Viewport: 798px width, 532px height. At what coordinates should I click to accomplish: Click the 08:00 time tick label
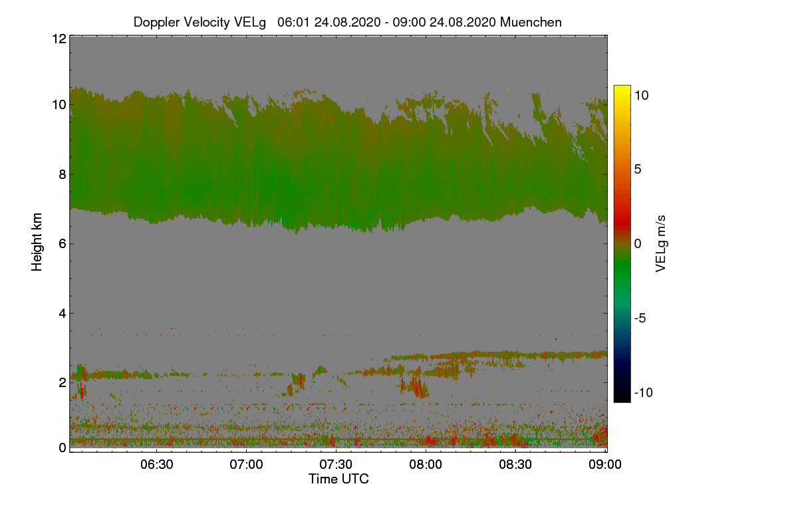[x=426, y=465]
